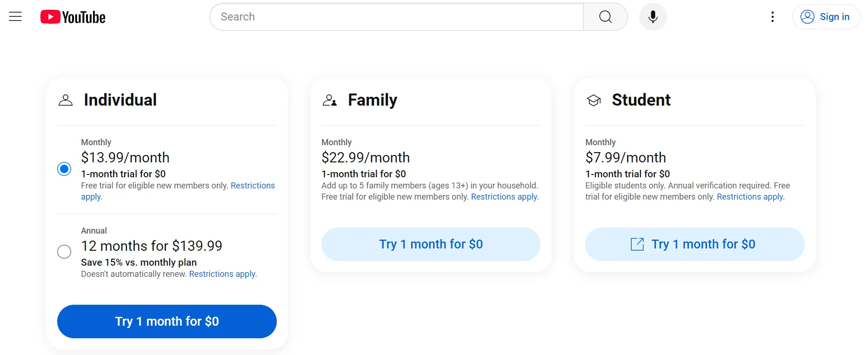The width and height of the screenshot is (868, 355).
Task: Click Try 1 month for $0 under Individual
Action: click(167, 321)
